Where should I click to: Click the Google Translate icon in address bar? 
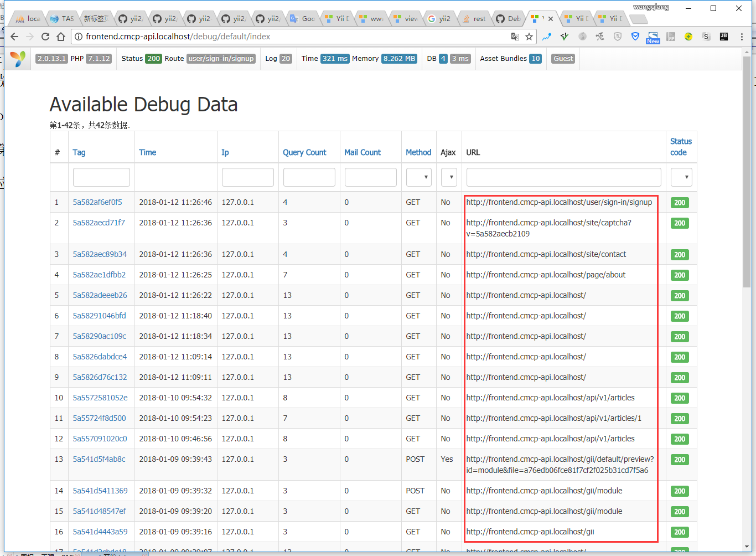(515, 37)
